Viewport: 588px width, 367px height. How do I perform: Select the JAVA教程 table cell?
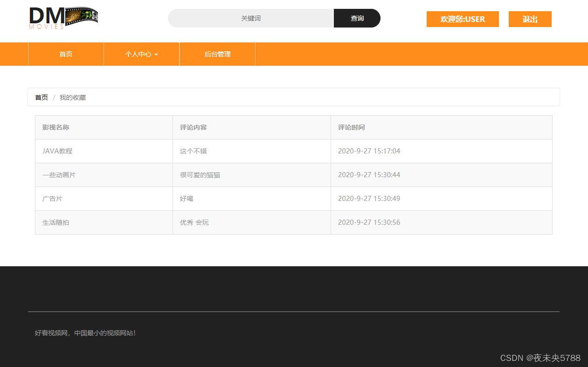104,151
